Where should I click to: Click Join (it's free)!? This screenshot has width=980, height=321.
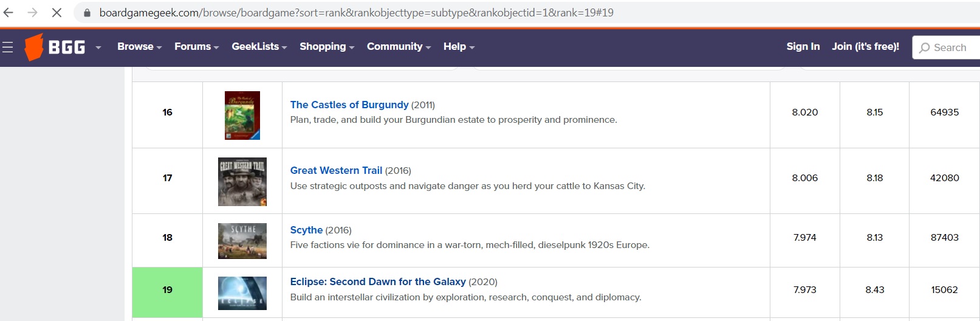(x=865, y=46)
